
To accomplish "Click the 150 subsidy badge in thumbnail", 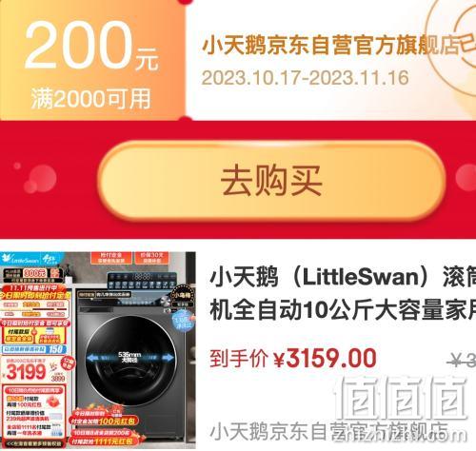I will pyautogui.click(x=55, y=349).
